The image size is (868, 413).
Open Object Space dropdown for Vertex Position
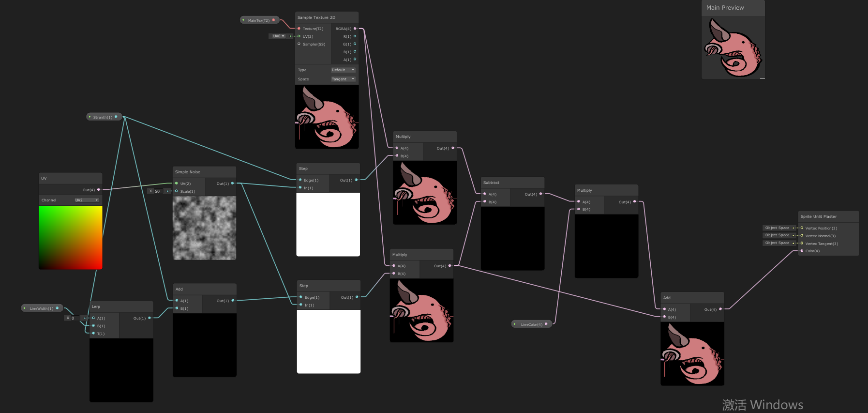pyautogui.click(x=777, y=228)
